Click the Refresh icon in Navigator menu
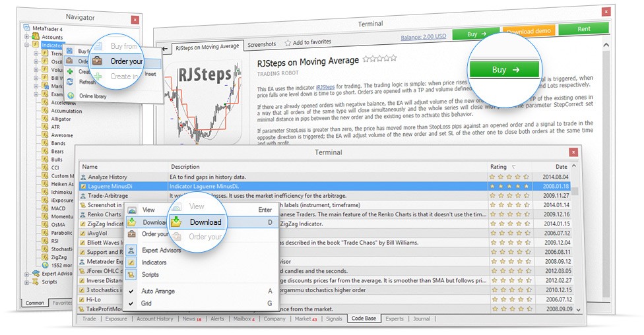This screenshot has width=644, height=335. (x=70, y=82)
